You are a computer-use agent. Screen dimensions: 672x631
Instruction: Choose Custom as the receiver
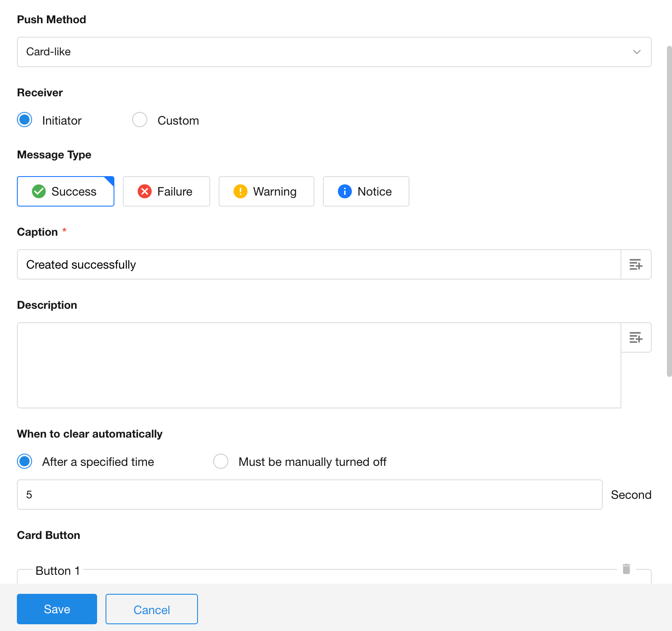coord(140,120)
